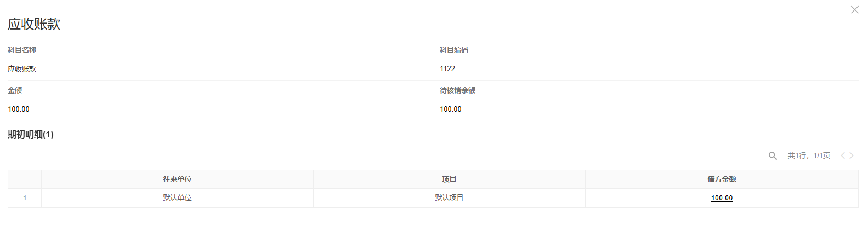Click row number 1 cell

coord(25,198)
